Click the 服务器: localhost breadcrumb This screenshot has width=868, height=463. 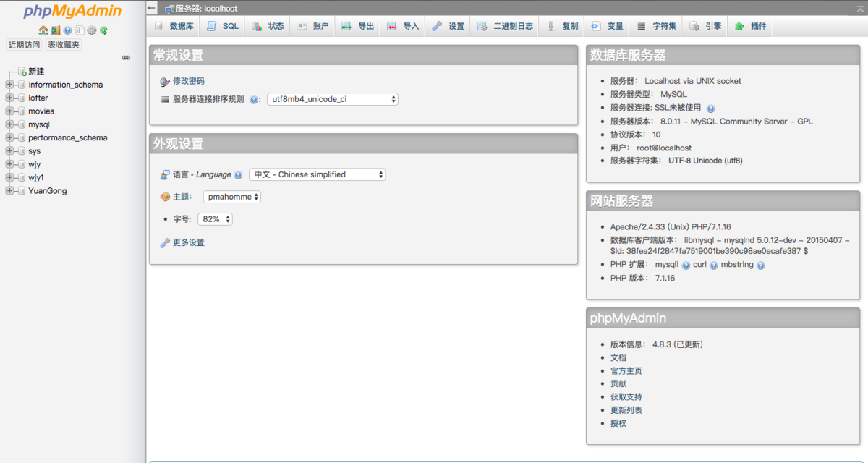(x=206, y=9)
